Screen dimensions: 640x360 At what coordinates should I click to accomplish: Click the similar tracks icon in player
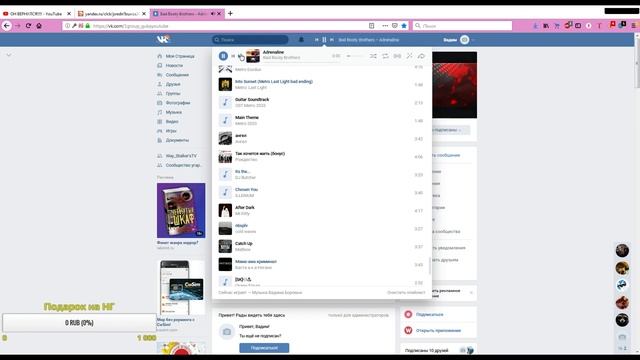pyautogui.click(x=409, y=56)
